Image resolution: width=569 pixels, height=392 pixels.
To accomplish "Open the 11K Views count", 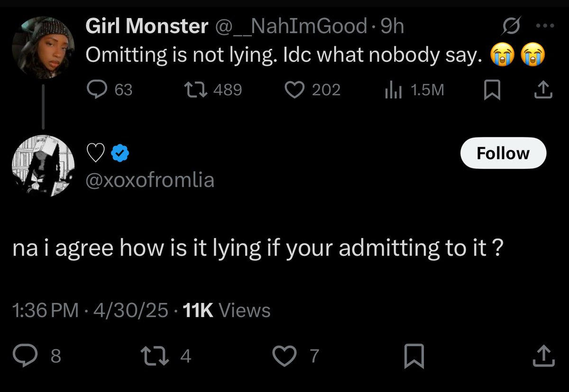I will [x=226, y=310].
